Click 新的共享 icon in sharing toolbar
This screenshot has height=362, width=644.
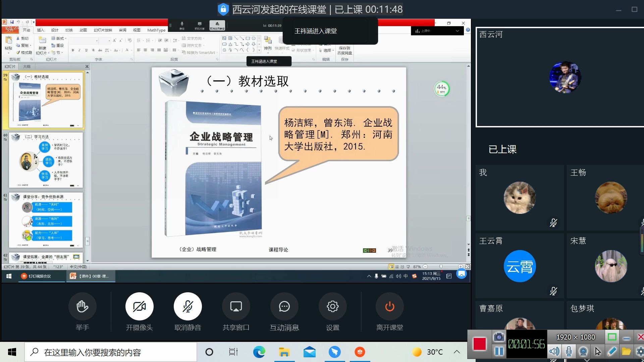[x=200, y=25]
